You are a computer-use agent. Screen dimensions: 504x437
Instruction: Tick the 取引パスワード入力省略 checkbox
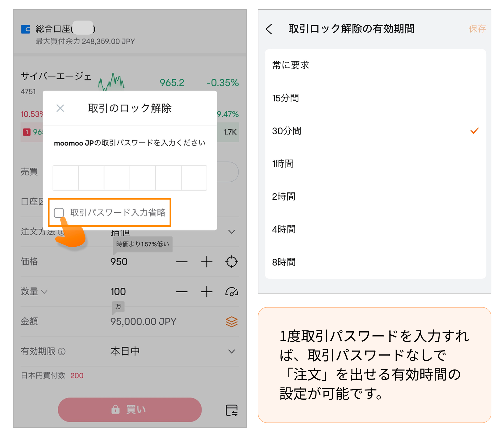pos(59,212)
